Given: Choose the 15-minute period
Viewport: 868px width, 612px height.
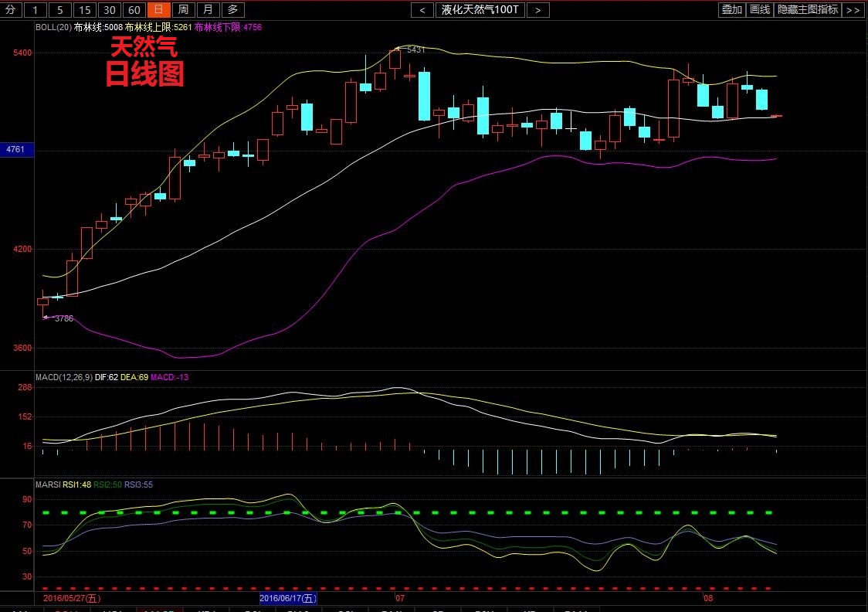Looking at the screenshot, I should click(85, 9).
